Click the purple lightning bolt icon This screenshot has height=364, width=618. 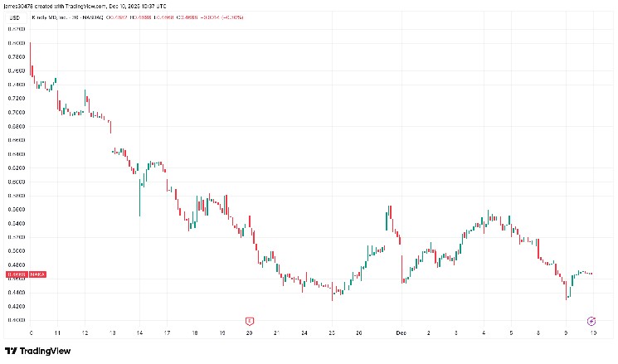(591, 321)
